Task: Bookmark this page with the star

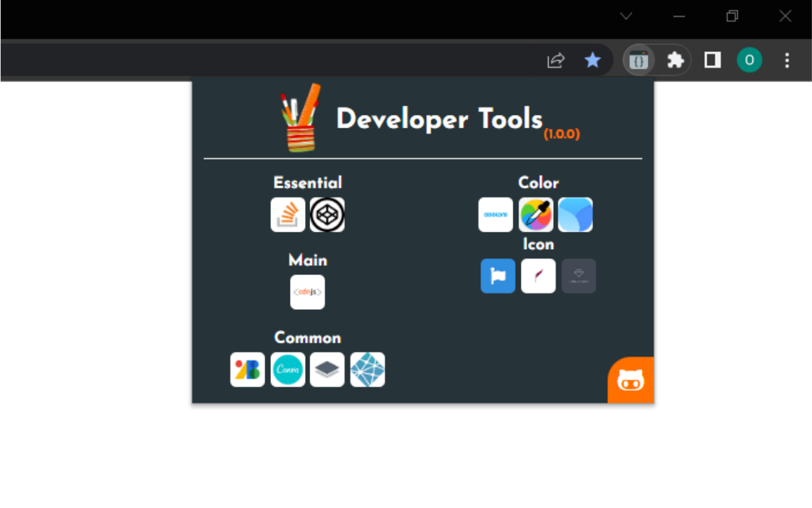Action: pos(593,60)
